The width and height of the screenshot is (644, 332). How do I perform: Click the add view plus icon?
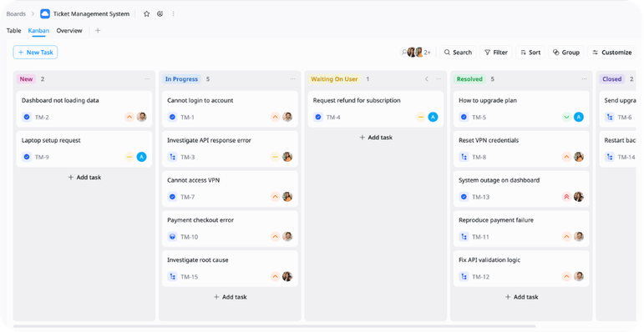(98, 30)
